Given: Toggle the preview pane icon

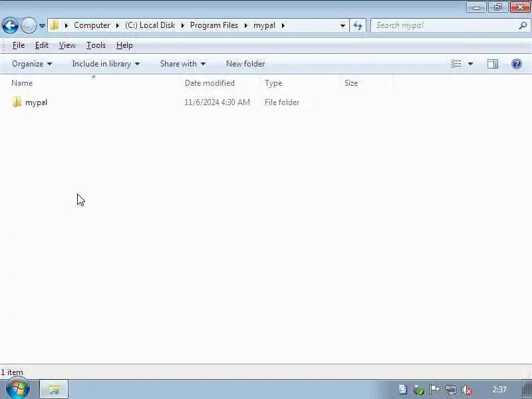Looking at the screenshot, I should 493,64.
